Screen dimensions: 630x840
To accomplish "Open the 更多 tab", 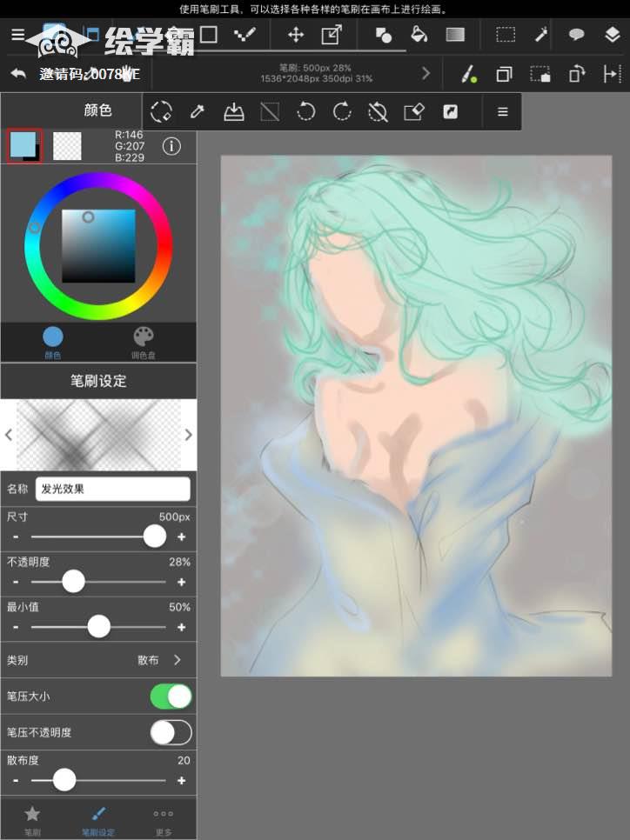I will [x=164, y=820].
